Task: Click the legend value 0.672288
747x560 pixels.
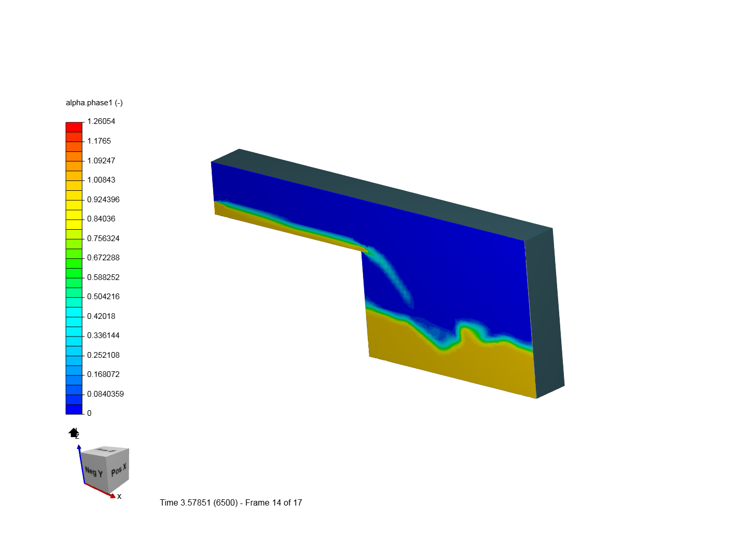Action: [103, 258]
